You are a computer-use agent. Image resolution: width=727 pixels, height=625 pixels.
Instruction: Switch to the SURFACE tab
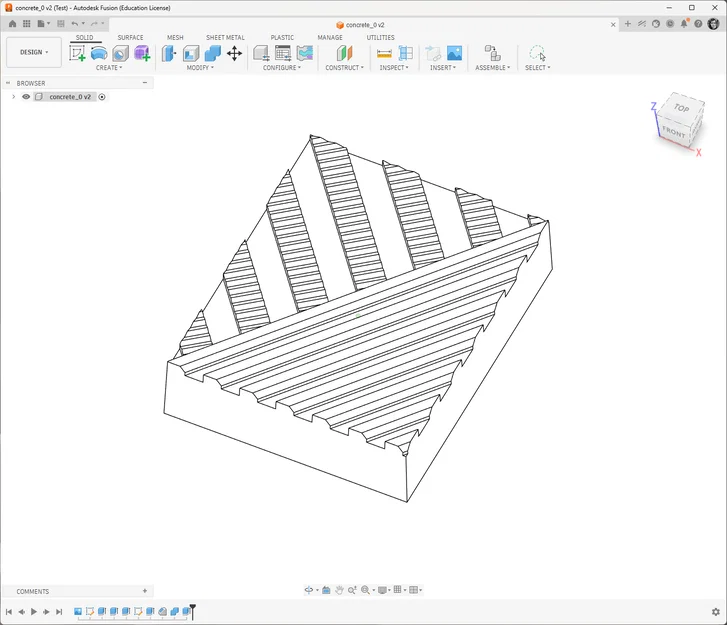pos(130,38)
